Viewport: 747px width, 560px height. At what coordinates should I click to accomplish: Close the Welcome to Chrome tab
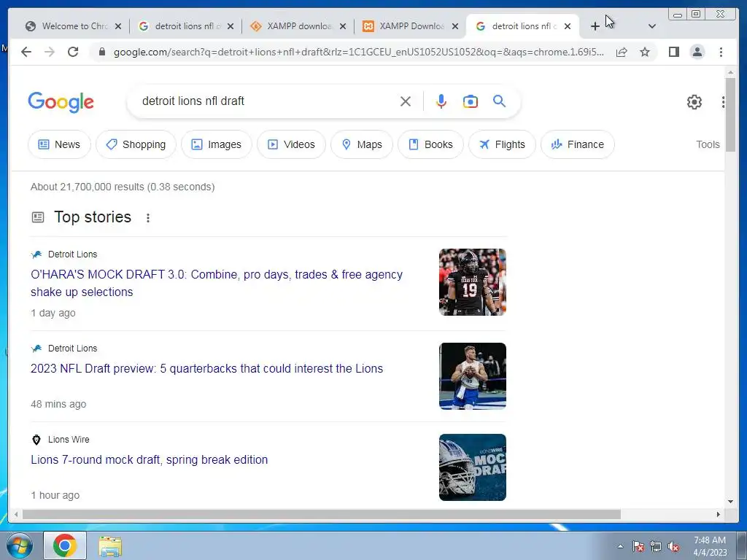coord(118,26)
